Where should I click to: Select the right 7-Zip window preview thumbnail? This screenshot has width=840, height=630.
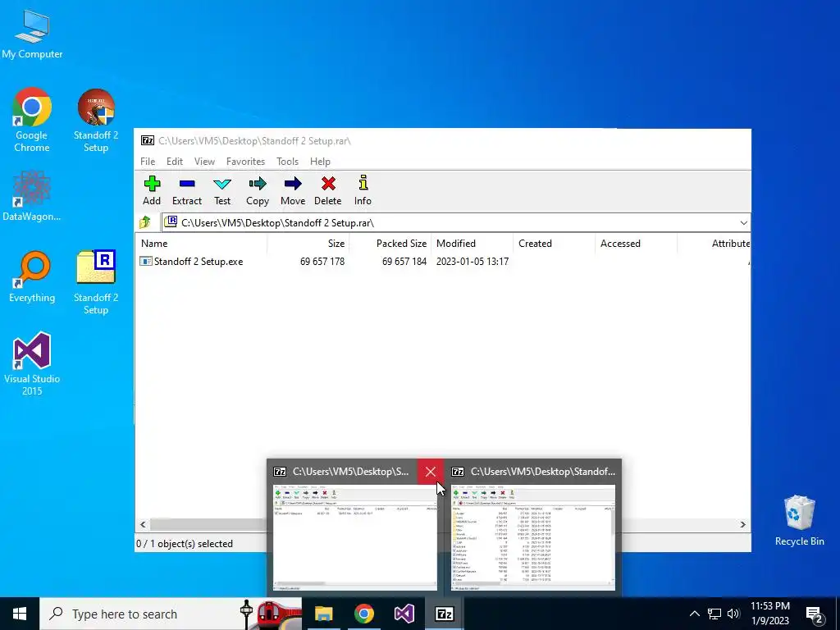533,538
